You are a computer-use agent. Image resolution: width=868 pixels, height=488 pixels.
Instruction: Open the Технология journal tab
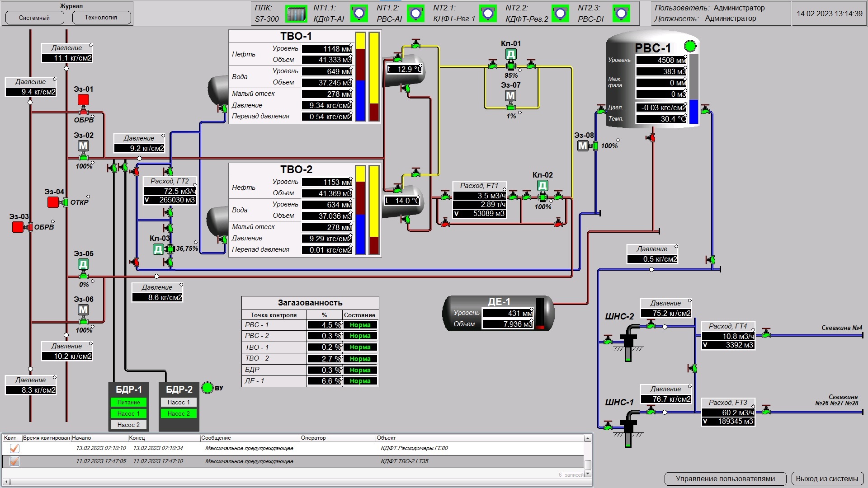(101, 17)
